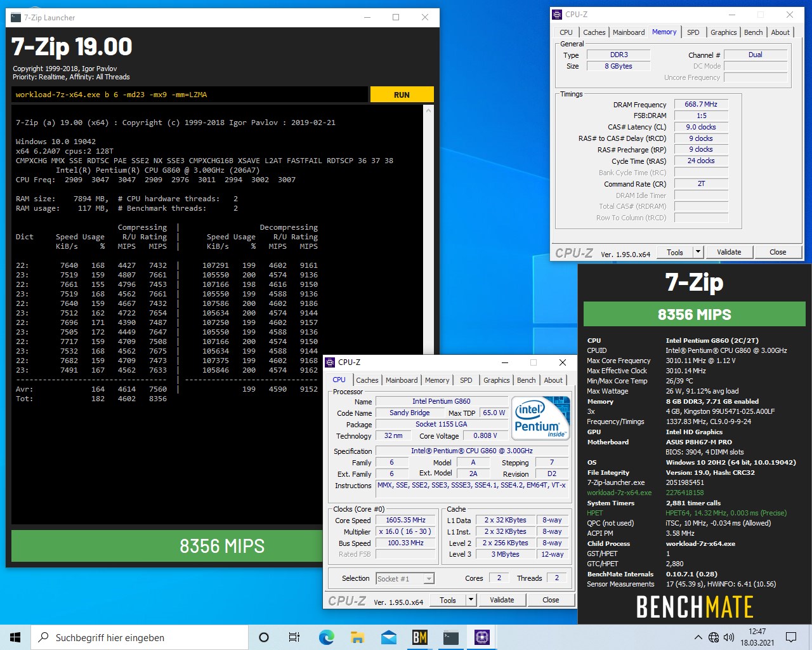Select Mainboard tab in front CPU-Z window
The width and height of the screenshot is (812, 650).
[x=402, y=380]
